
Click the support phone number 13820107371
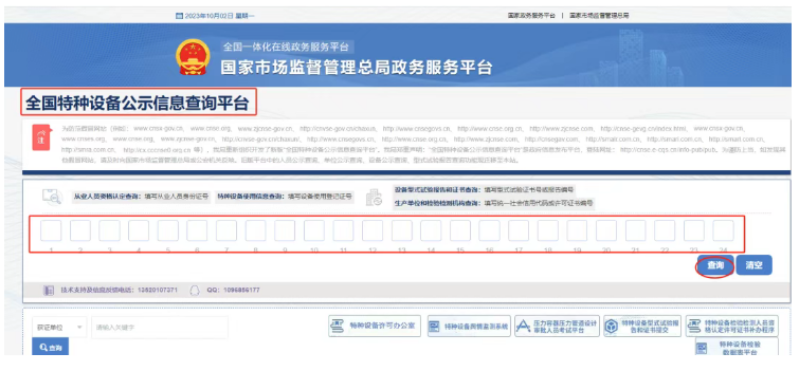pos(157,290)
